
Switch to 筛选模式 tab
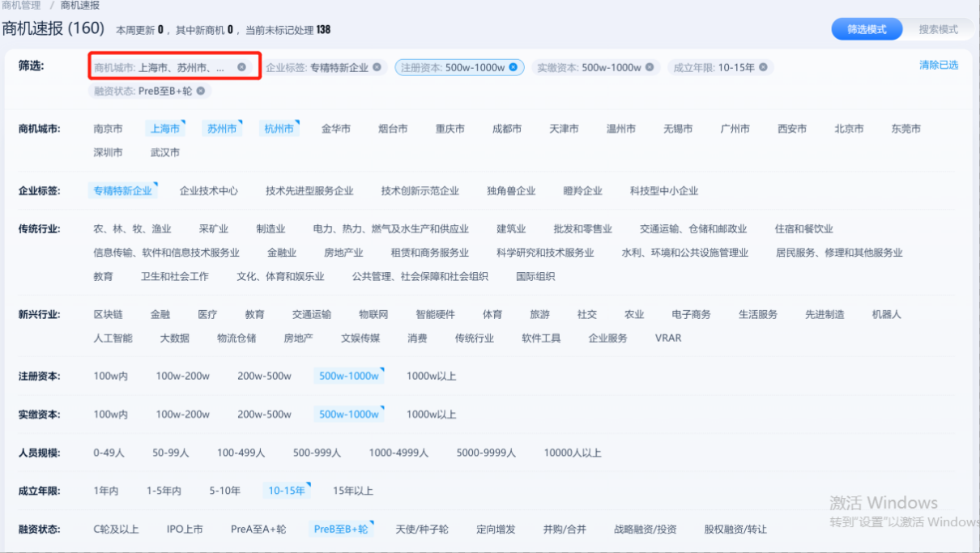click(x=867, y=29)
